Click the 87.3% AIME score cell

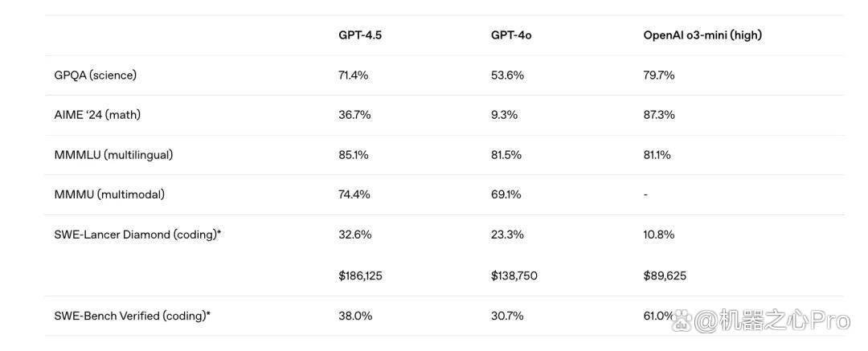(x=659, y=115)
